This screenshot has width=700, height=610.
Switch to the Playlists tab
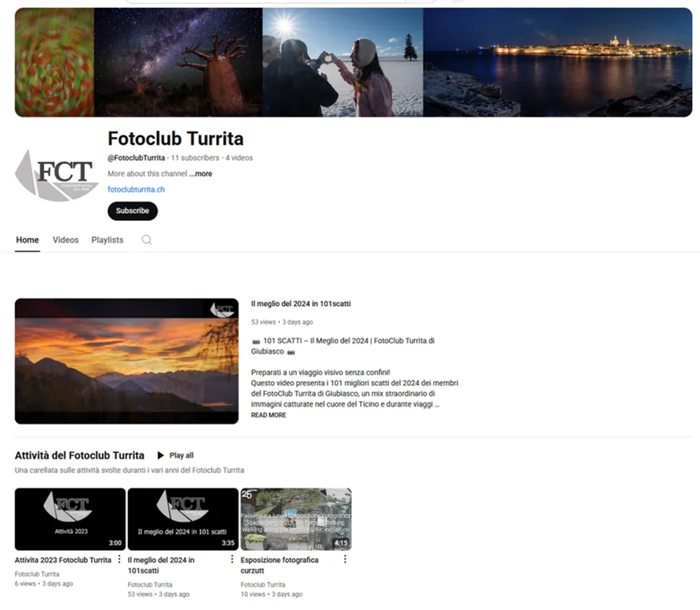pyautogui.click(x=107, y=240)
